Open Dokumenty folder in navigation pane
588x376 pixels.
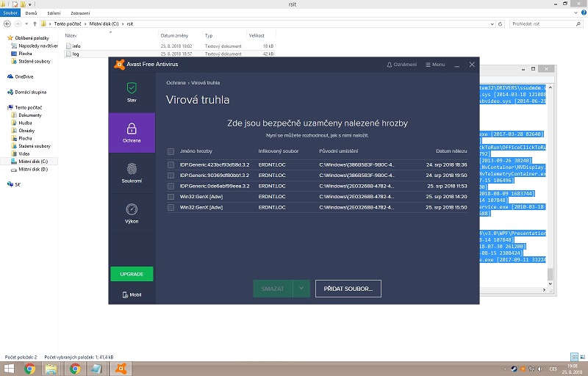[x=30, y=115]
